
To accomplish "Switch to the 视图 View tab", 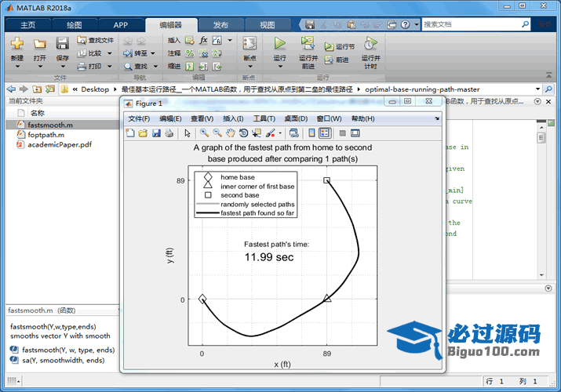I will pyautogui.click(x=268, y=25).
